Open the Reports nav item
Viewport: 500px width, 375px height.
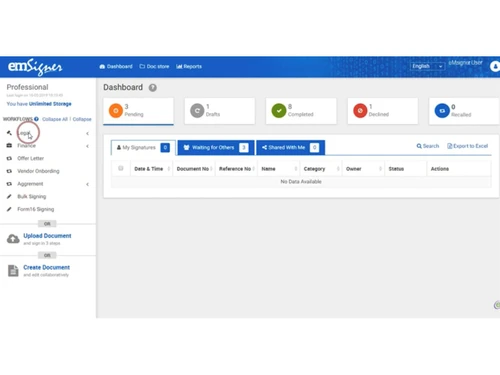pyautogui.click(x=189, y=66)
